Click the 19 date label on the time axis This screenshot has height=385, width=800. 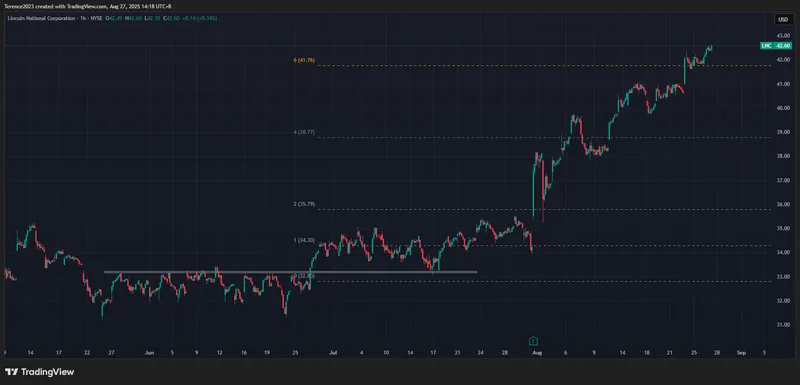(268, 352)
